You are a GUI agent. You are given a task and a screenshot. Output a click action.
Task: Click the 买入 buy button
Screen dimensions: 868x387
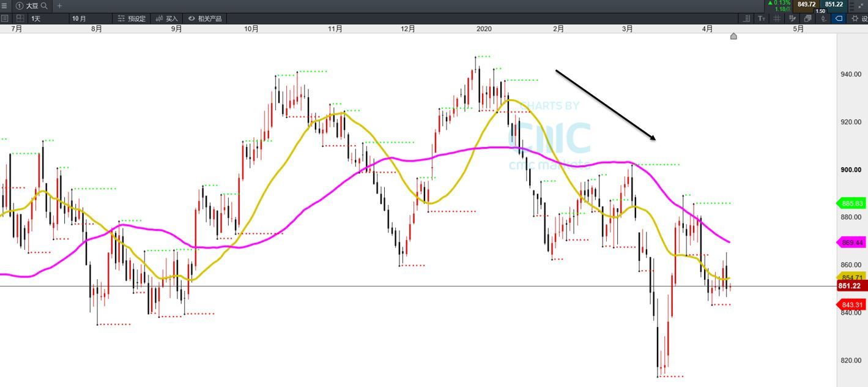(x=166, y=18)
